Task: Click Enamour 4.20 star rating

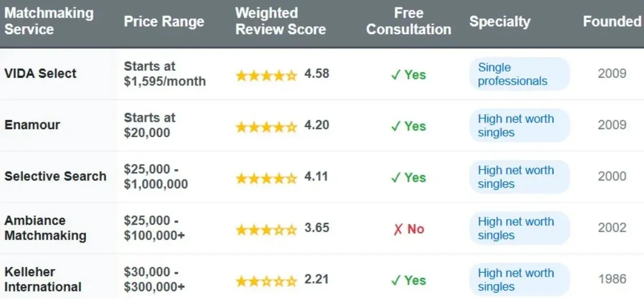Action: click(266, 126)
